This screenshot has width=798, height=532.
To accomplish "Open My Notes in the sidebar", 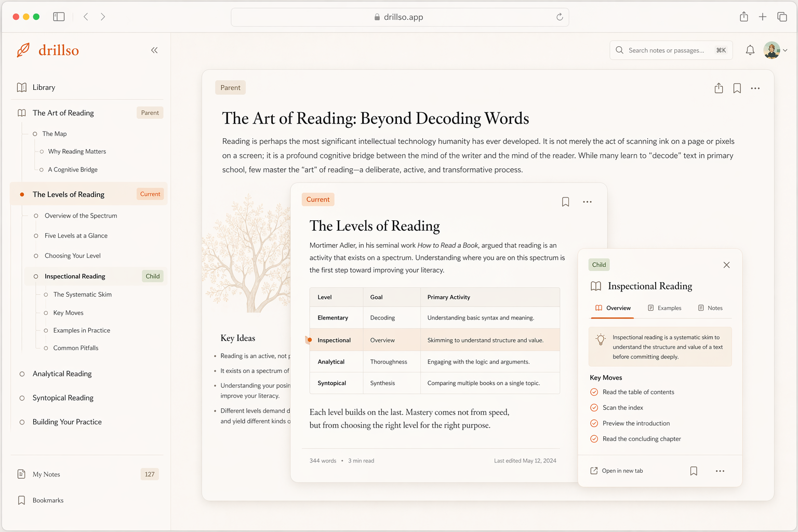I will [46, 474].
